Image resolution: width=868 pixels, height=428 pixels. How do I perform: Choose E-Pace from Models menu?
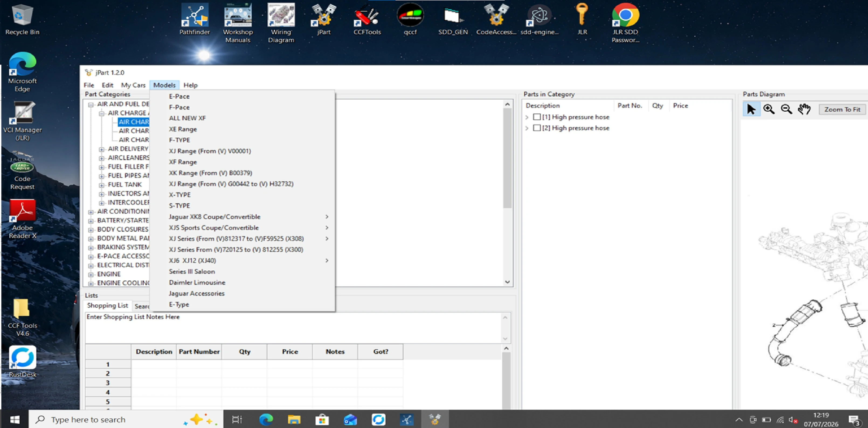click(x=243, y=96)
